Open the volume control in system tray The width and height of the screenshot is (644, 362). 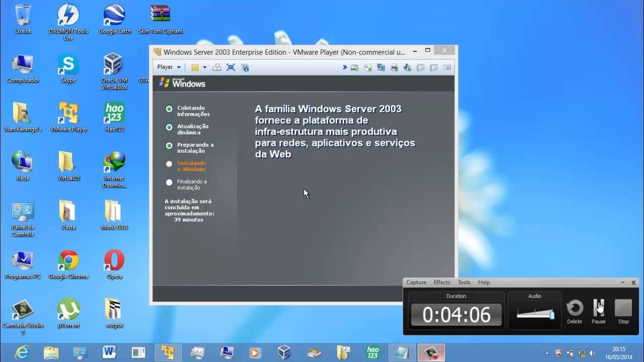click(x=592, y=353)
